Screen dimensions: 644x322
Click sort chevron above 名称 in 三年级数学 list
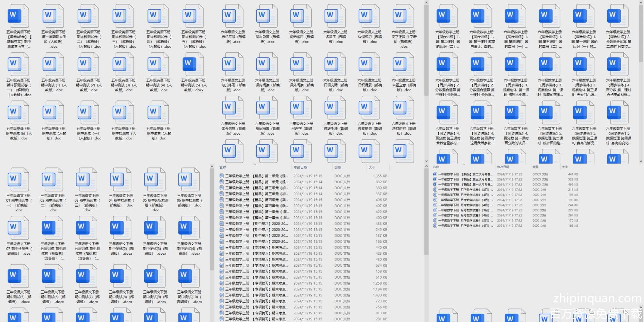click(254, 165)
